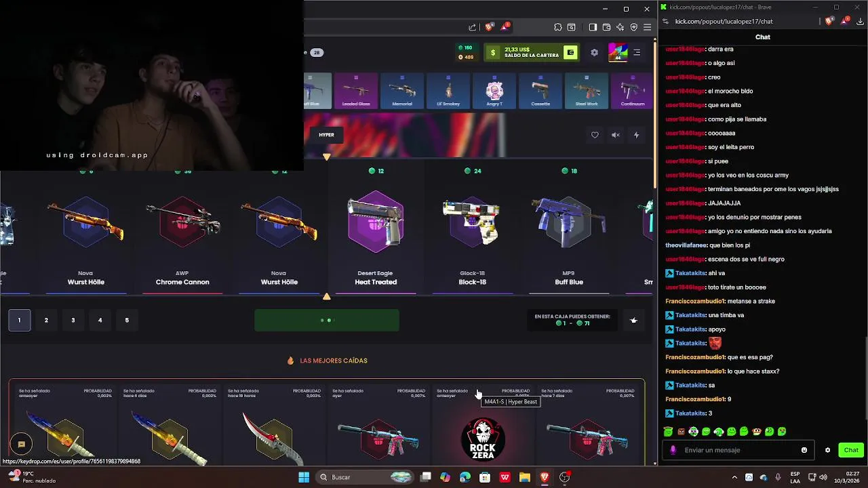The width and height of the screenshot is (868, 488).
Task: Select 3 cases to open
Action: tap(73, 320)
